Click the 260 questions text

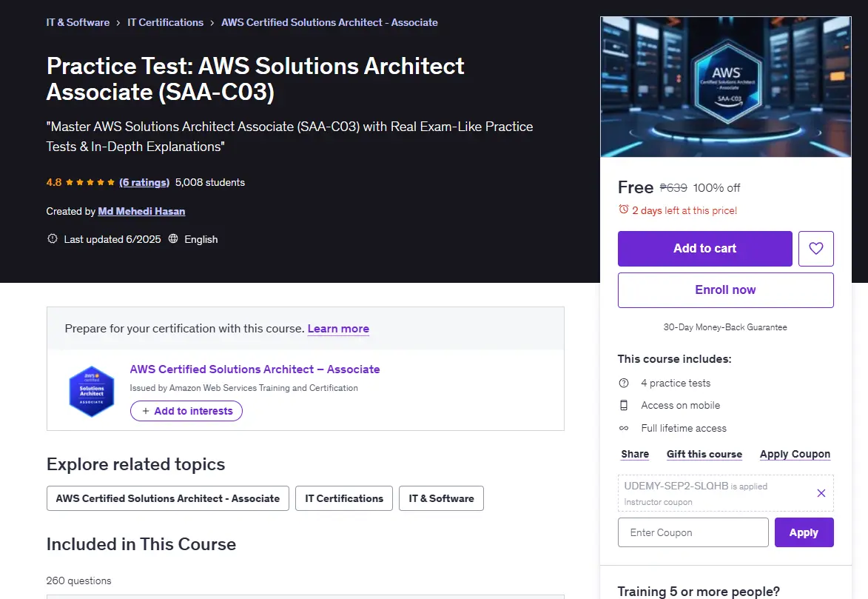click(x=78, y=580)
